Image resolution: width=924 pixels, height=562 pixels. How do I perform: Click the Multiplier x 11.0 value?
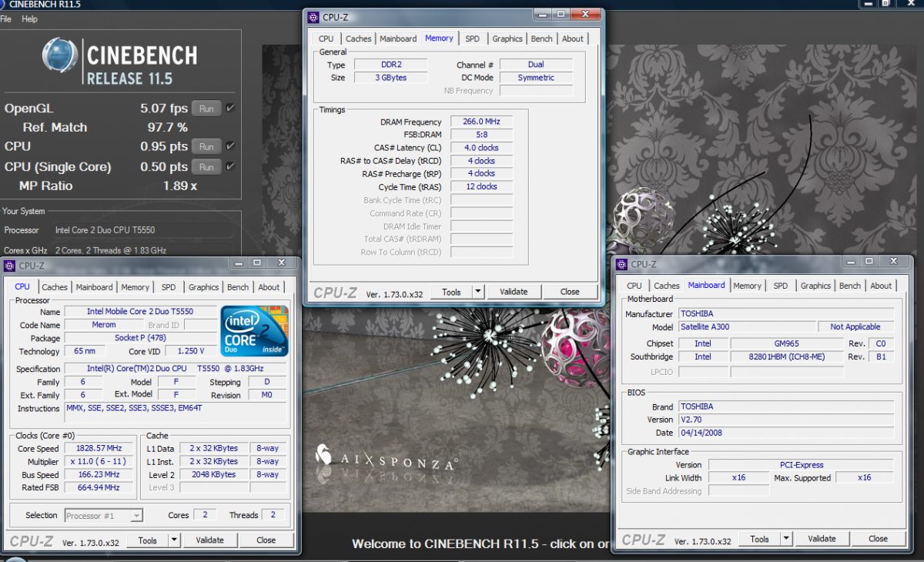click(x=99, y=461)
